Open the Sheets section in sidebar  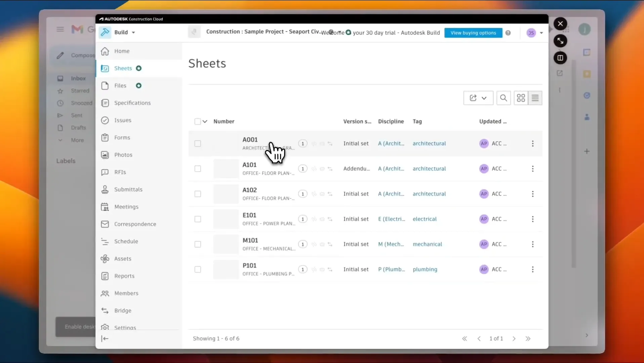(122, 68)
